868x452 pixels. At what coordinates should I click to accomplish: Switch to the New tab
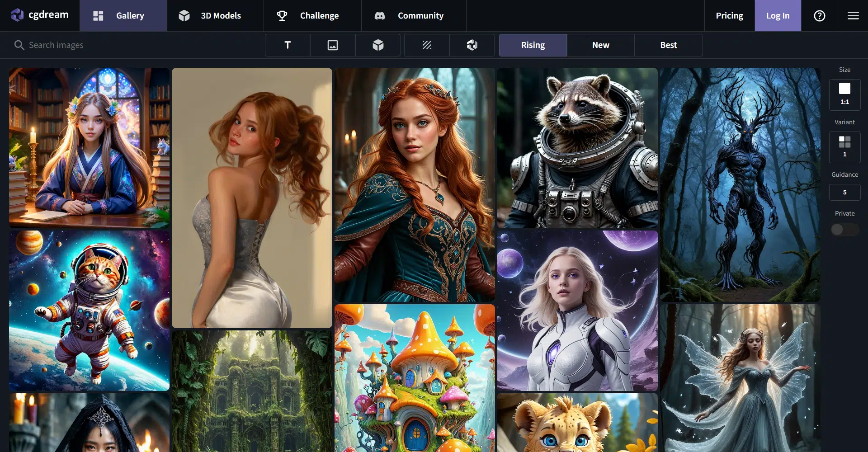point(600,45)
